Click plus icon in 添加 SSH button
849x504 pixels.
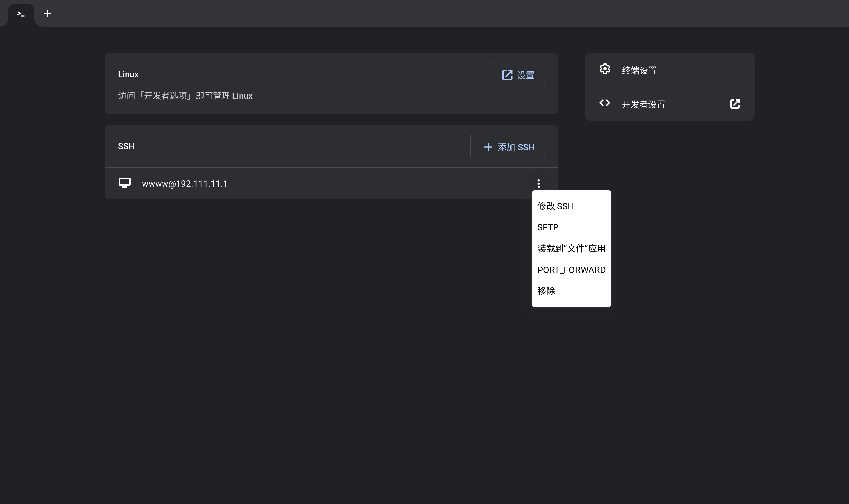pyautogui.click(x=488, y=147)
